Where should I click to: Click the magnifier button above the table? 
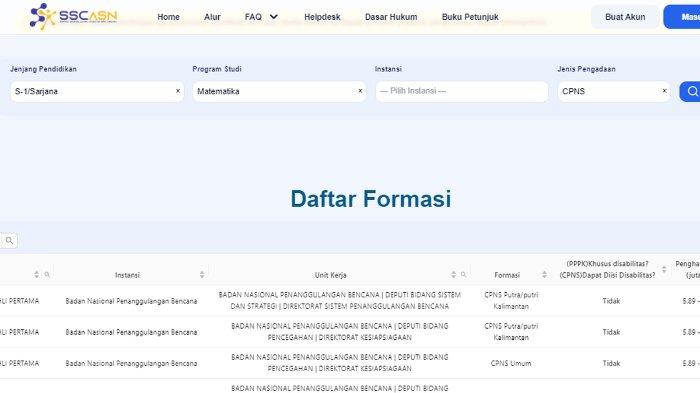tap(9, 241)
